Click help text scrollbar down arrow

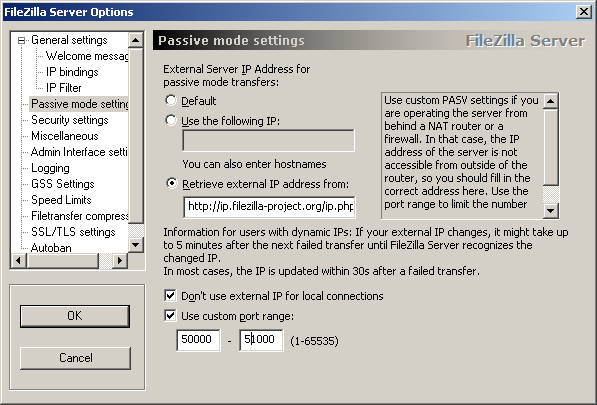[x=551, y=210]
